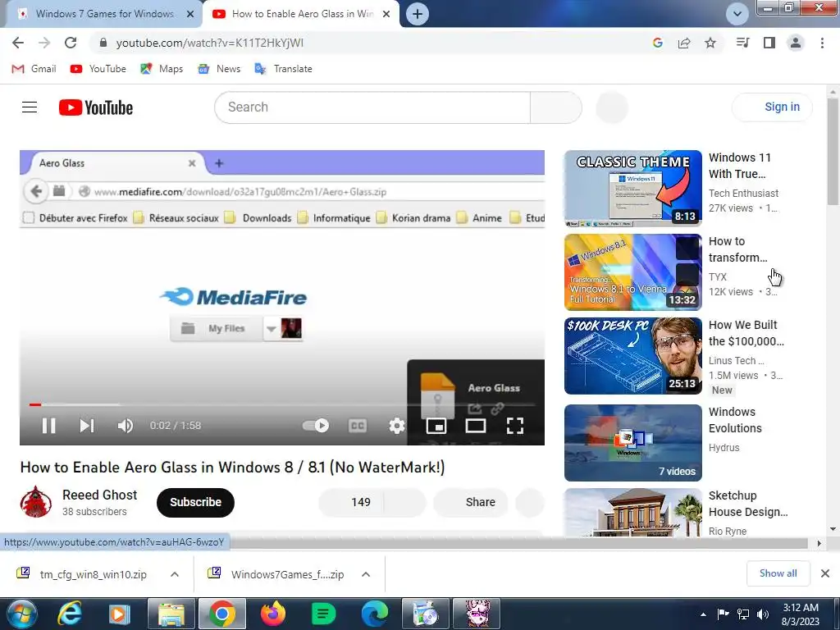The width and height of the screenshot is (840, 630).
Task: Click the Share button
Action: point(471,502)
